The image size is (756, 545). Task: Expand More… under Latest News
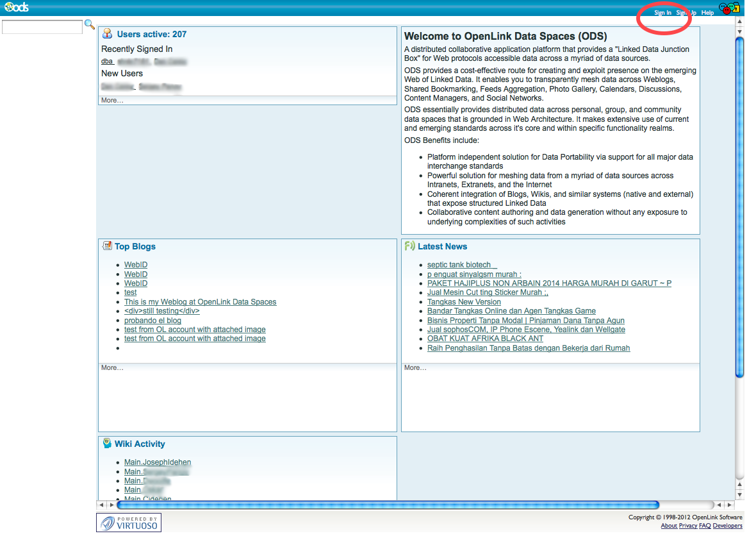coord(415,368)
